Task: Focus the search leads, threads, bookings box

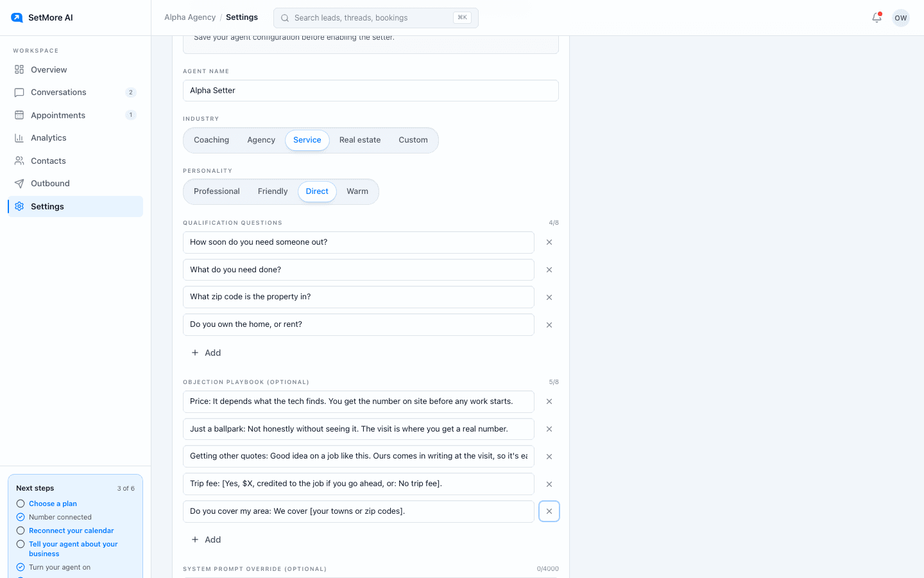Action: pos(376,18)
